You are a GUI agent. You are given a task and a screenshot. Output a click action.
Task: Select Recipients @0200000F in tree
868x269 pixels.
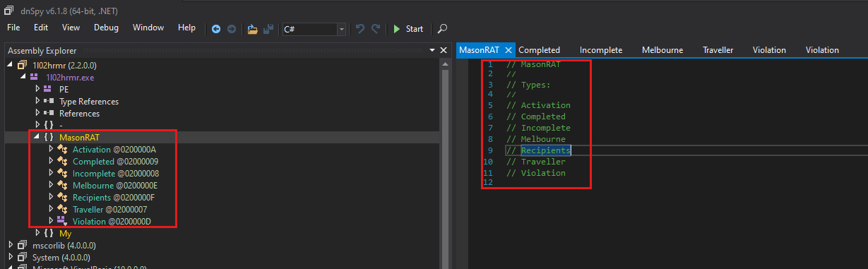(113, 197)
